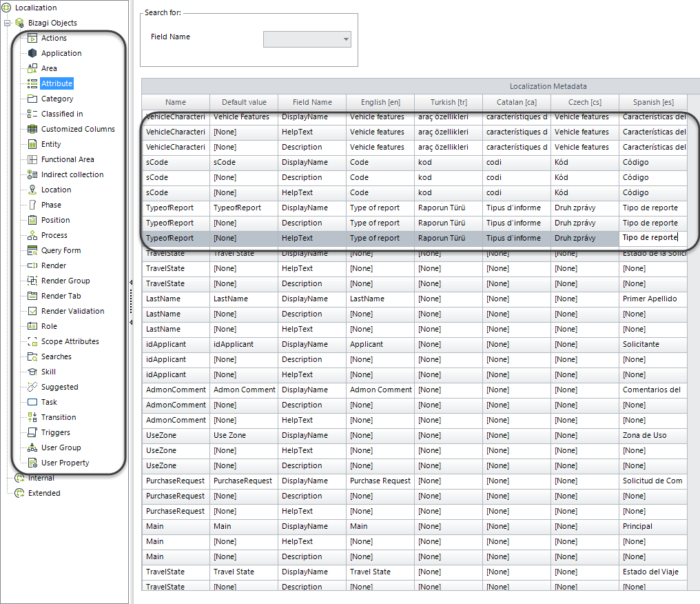Click the 'Principal' Spanish cell
Screen dimensions: 700x604
653,526
